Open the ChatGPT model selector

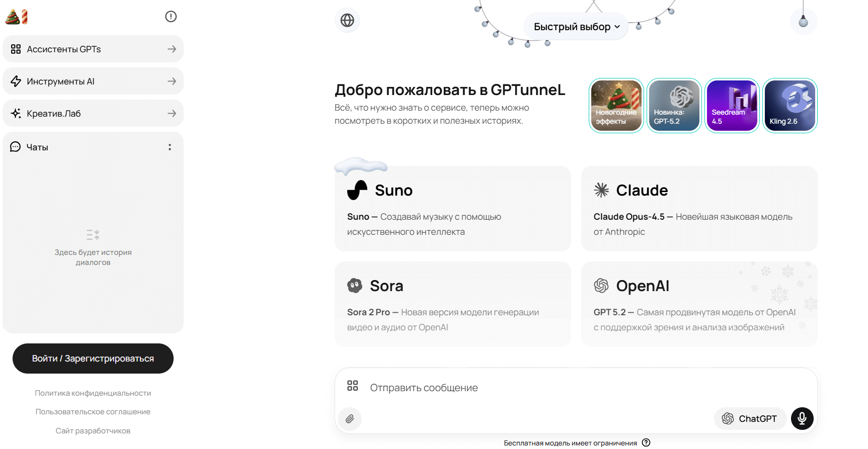[750, 418]
